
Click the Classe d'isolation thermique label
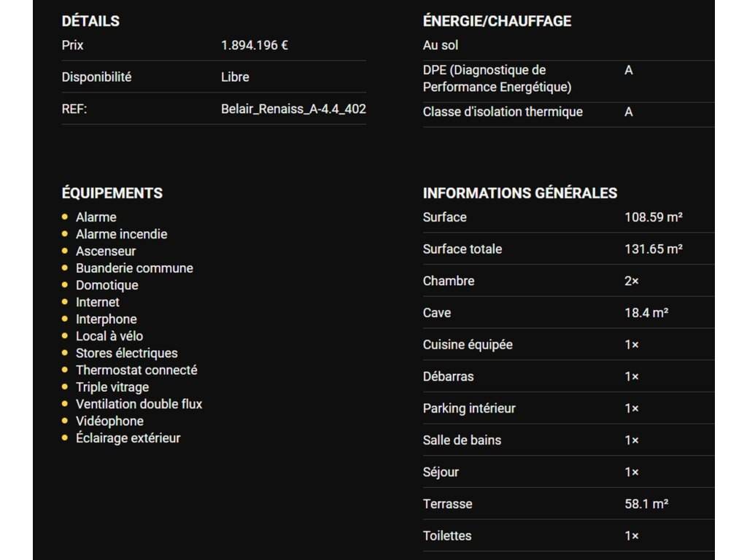coord(503,112)
